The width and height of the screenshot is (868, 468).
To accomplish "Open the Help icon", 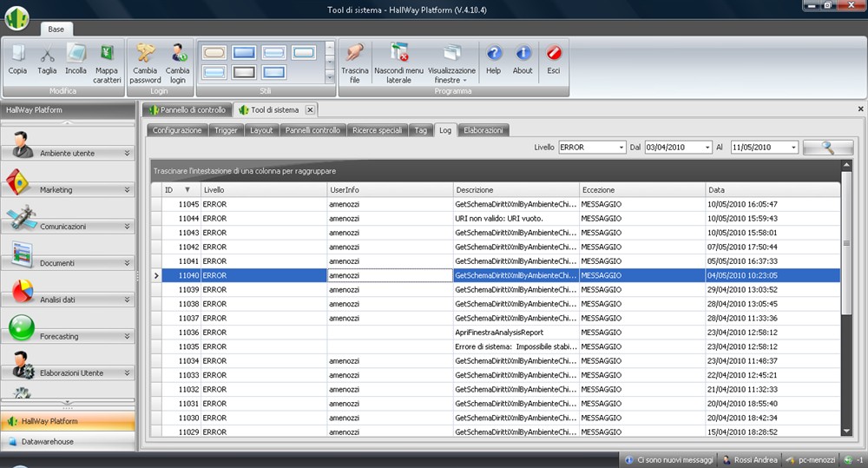I will coord(494,53).
